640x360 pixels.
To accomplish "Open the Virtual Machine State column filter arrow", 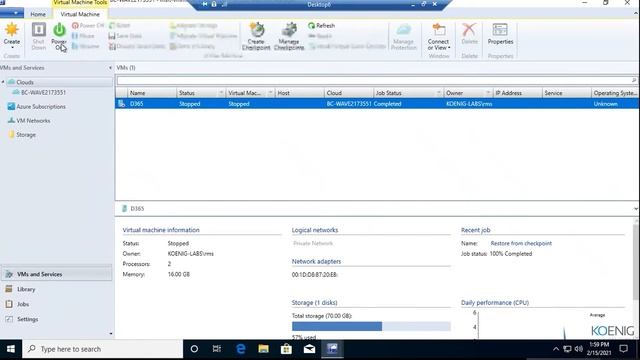I will click(x=270, y=93).
